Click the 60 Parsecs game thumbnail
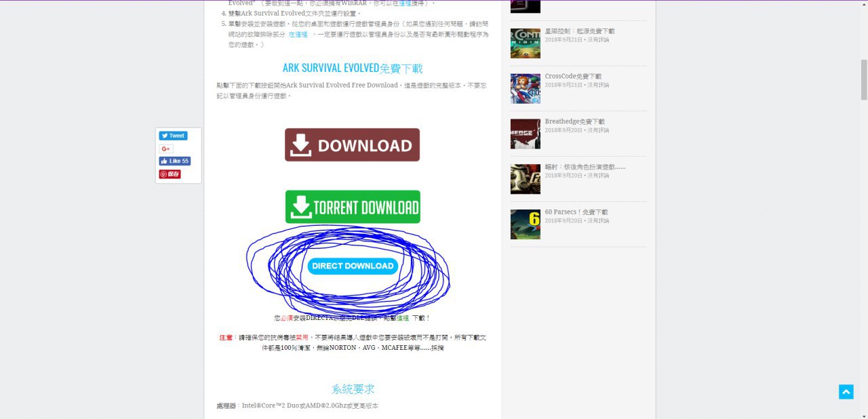This screenshot has width=868, height=419. 526,224
